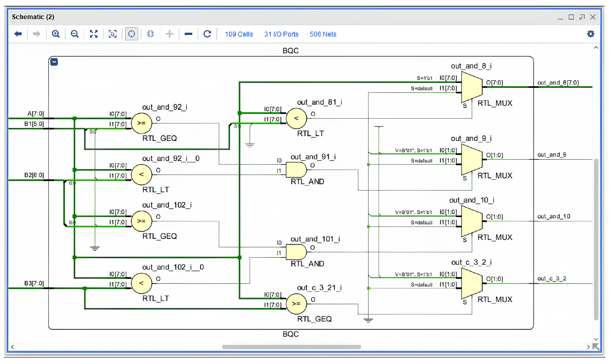Viewport: 611px width, 364px height.
Task: Open the 109 Cells link
Action: 239,34
